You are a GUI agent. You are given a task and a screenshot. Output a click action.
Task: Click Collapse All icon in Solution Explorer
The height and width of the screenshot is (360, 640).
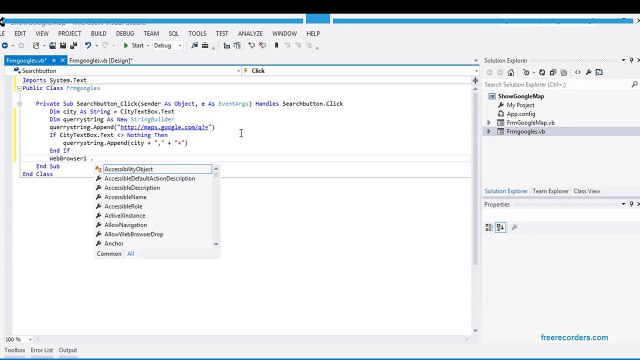[x=553, y=72]
